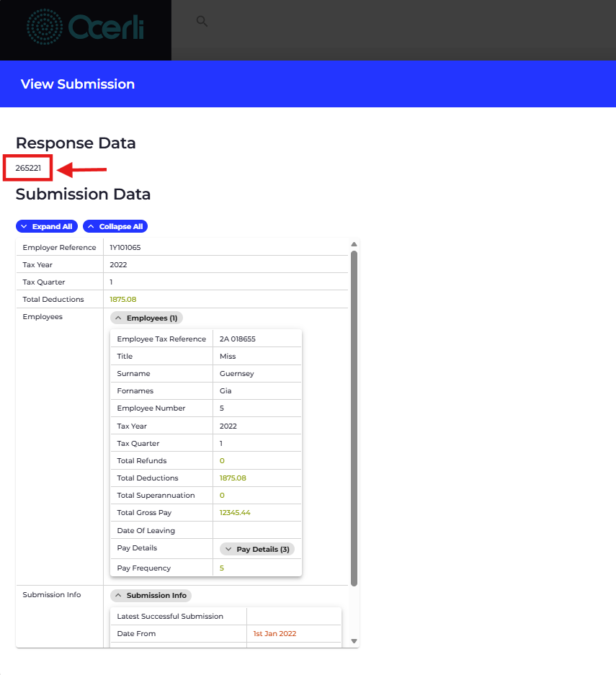
Task: Click the Employer Reference label
Action: (59, 248)
